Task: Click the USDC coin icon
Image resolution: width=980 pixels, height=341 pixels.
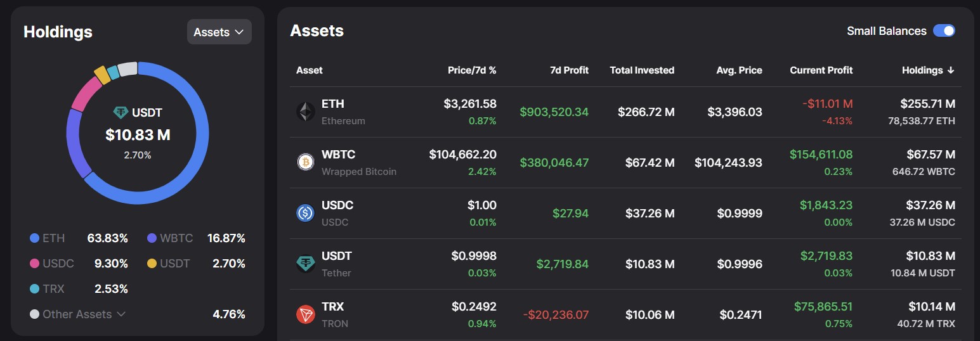Action: tap(306, 213)
